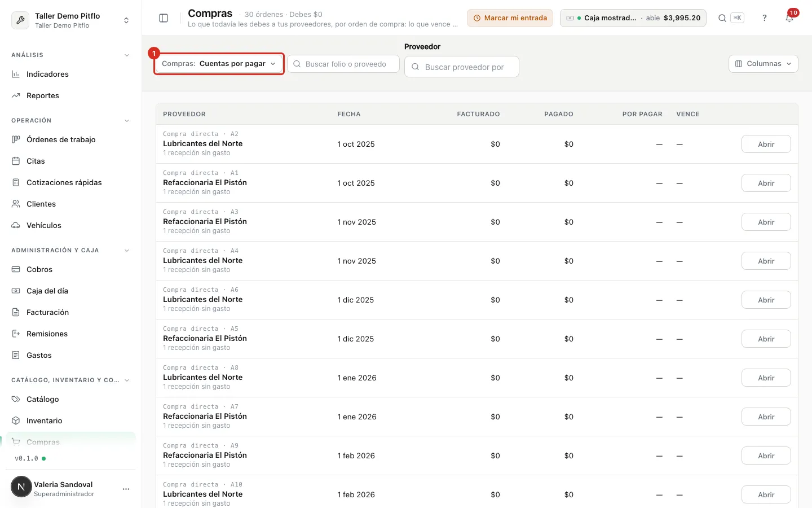Click the Vence column header
812x508 pixels.
point(688,114)
